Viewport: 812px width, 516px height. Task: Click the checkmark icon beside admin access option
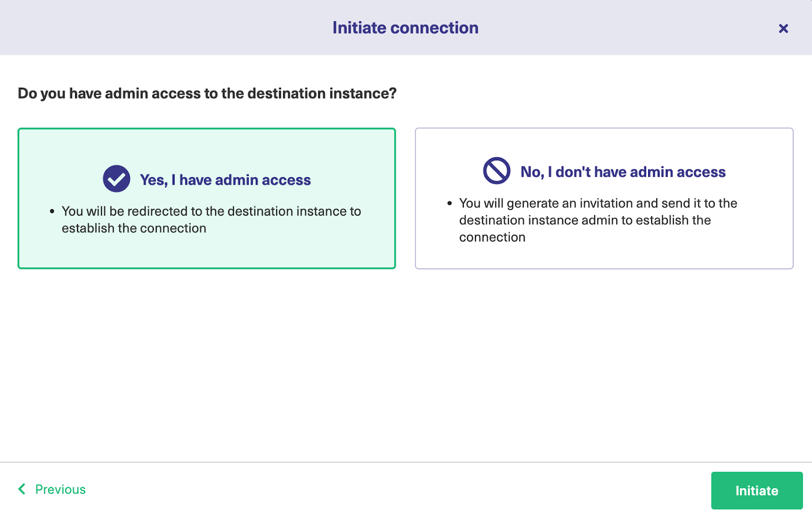116,179
